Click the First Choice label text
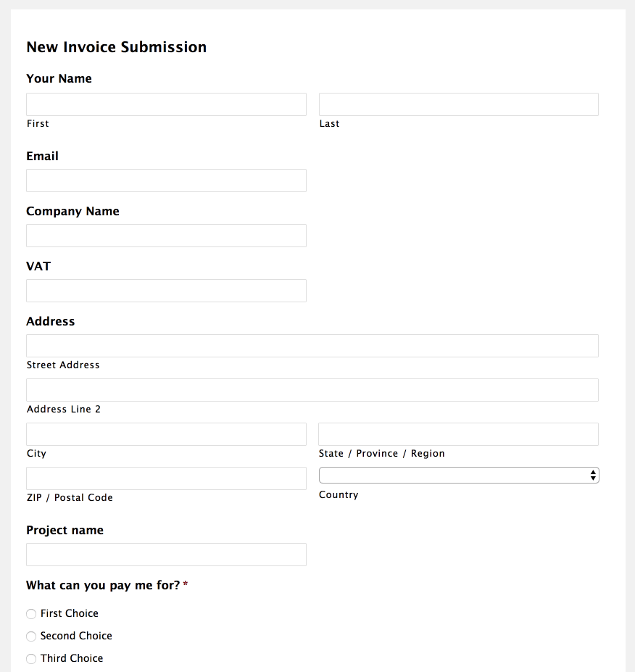This screenshot has height=672, width=635. tap(70, 613)
